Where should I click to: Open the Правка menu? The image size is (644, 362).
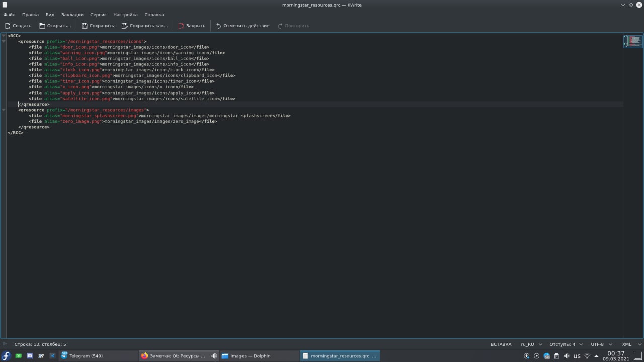(30, 15)
